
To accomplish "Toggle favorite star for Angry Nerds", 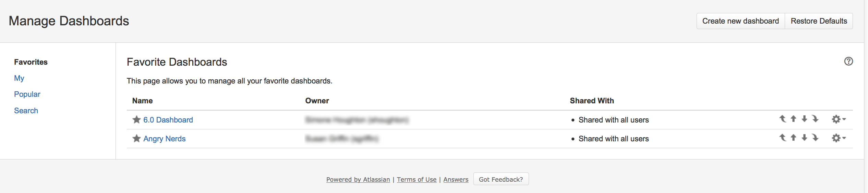I will pos(136,138).
